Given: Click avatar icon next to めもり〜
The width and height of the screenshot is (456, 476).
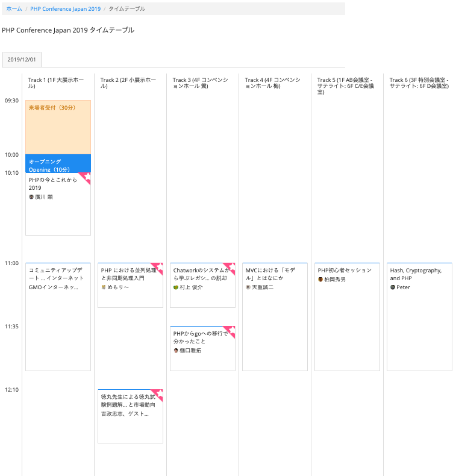Looking at the screenshot, I should click(x=103, y=287).
